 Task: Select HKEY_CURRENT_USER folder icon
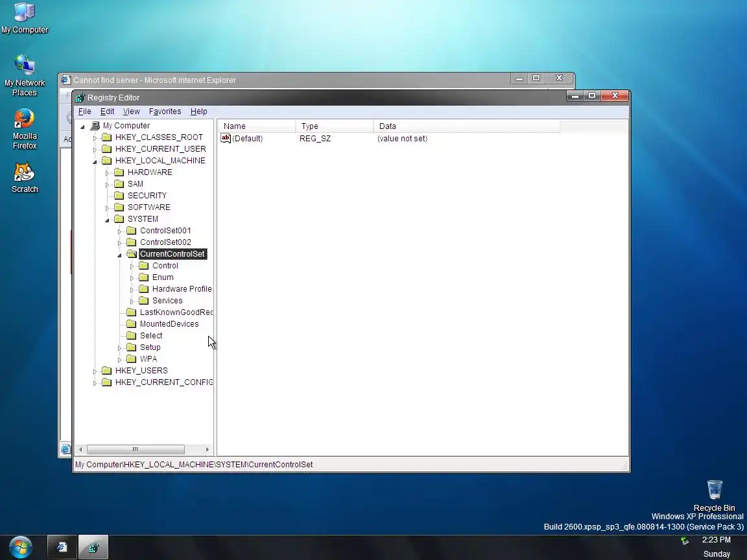point(107,149)
